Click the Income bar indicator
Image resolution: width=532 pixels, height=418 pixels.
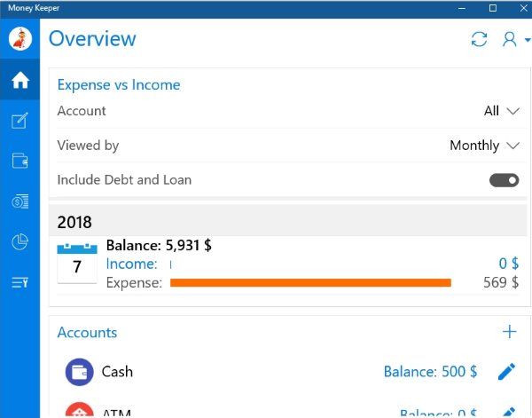[170, 264]
